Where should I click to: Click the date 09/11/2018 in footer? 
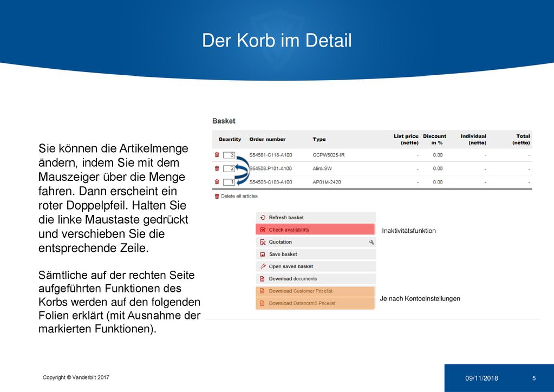tap(481, 378)
